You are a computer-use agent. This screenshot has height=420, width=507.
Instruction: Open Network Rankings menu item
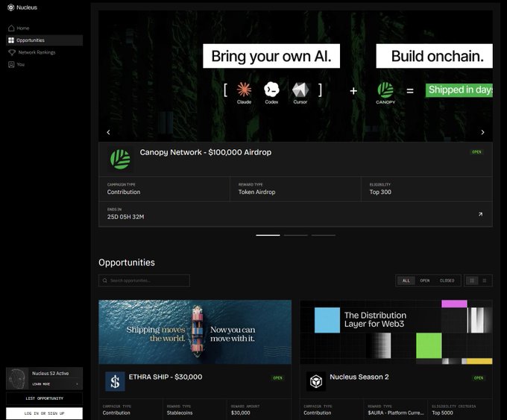click(x=44, y=52)
